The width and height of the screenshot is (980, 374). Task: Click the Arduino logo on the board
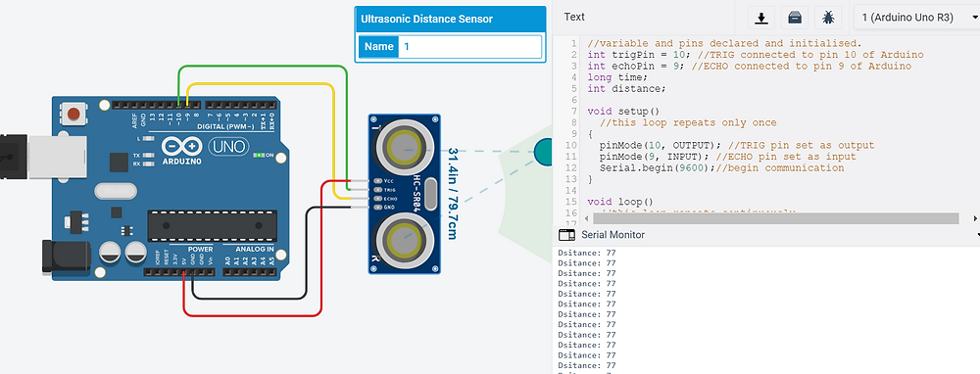click(x=181, y=151)
